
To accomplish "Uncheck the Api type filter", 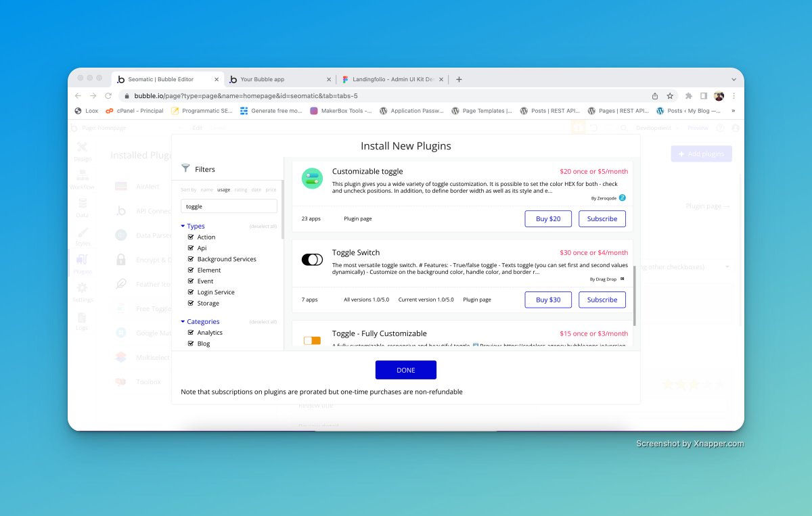I will point(191,248).
